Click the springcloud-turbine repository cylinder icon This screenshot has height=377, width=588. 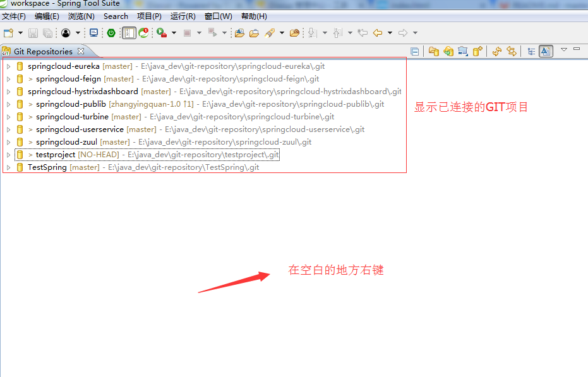click(20, 117)
